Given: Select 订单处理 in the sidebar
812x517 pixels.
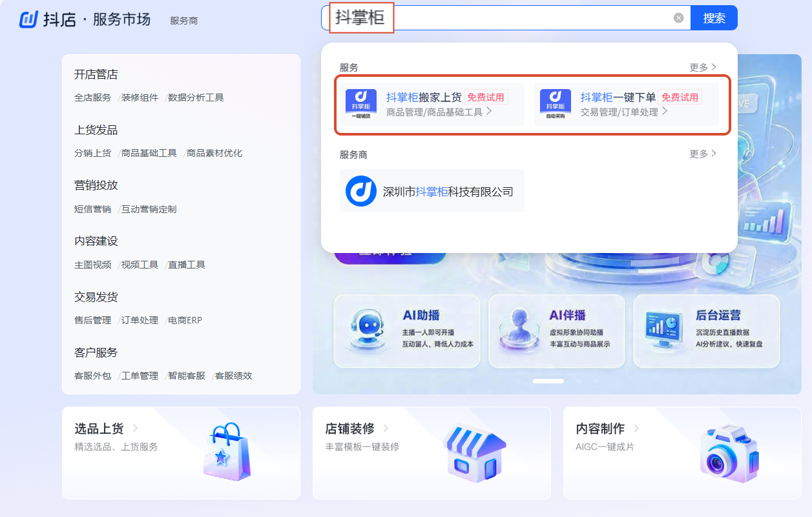Looking at the screenshot, I should pos(140,320).
